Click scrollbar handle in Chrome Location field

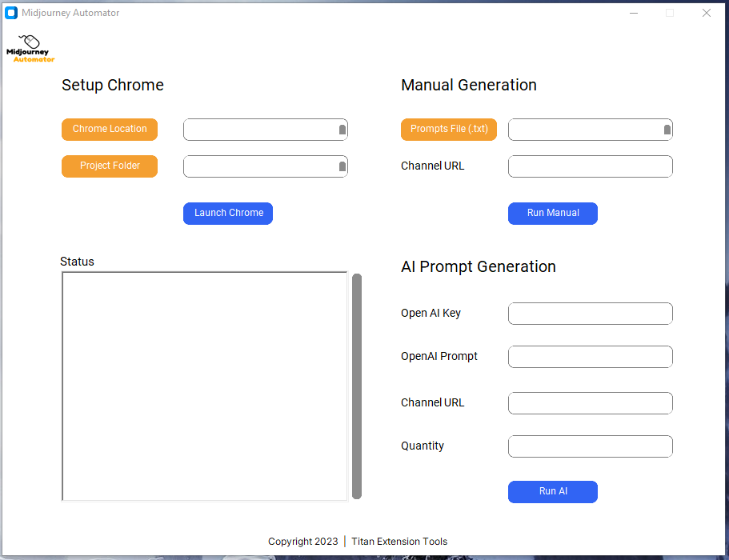coord(342,130)
